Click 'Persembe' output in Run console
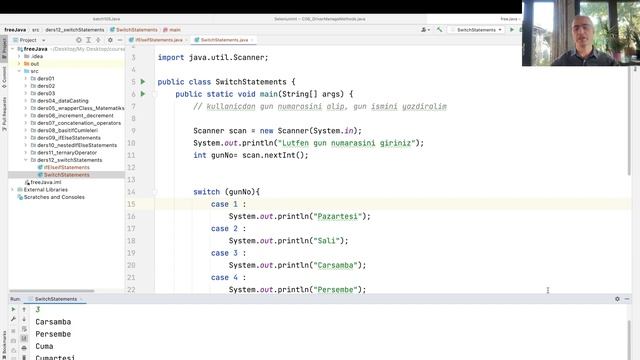 pos(53,334)
